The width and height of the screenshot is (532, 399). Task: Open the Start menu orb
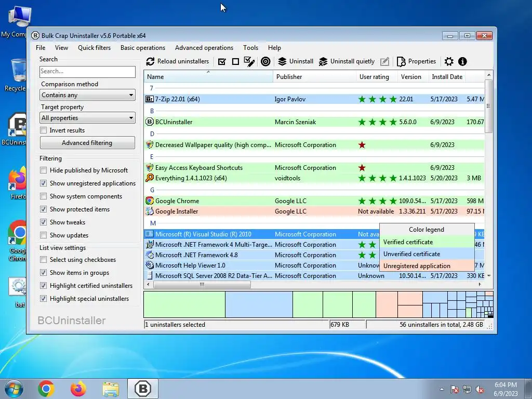pos(14,389)
